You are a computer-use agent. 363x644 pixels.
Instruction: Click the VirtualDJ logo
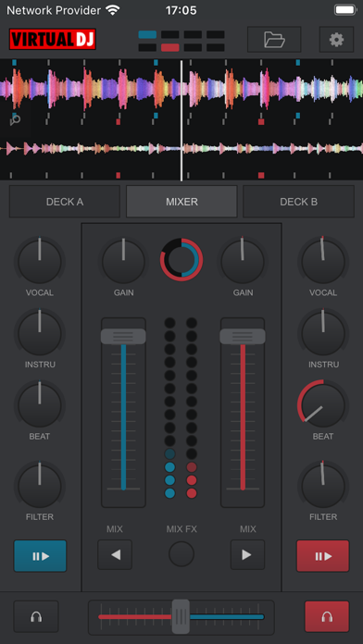53,40
